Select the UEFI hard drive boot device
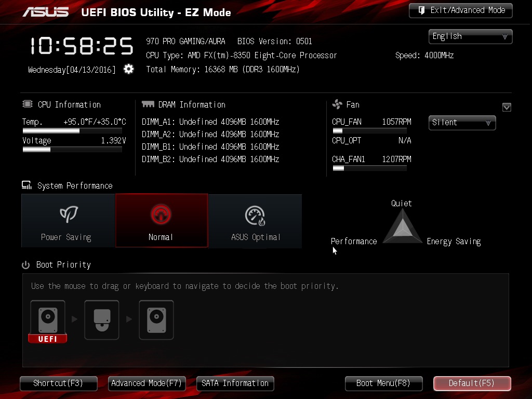Screen dimensions: 532x399 pos(48,321)
